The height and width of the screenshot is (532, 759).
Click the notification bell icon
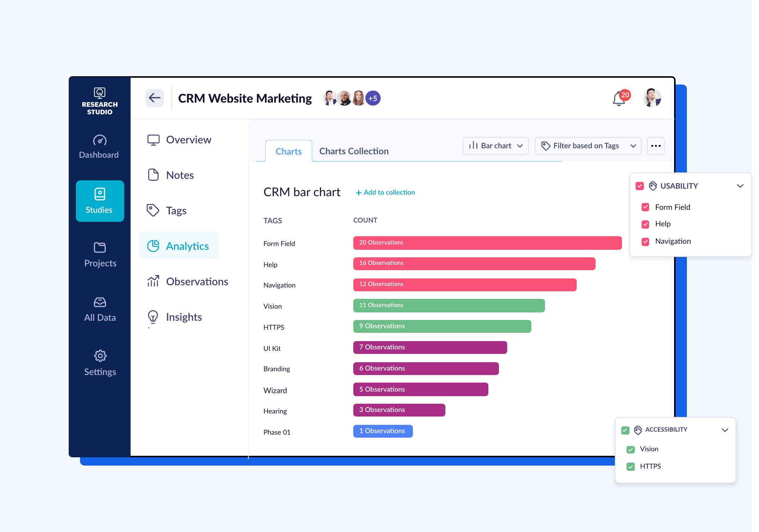point(618,98)
